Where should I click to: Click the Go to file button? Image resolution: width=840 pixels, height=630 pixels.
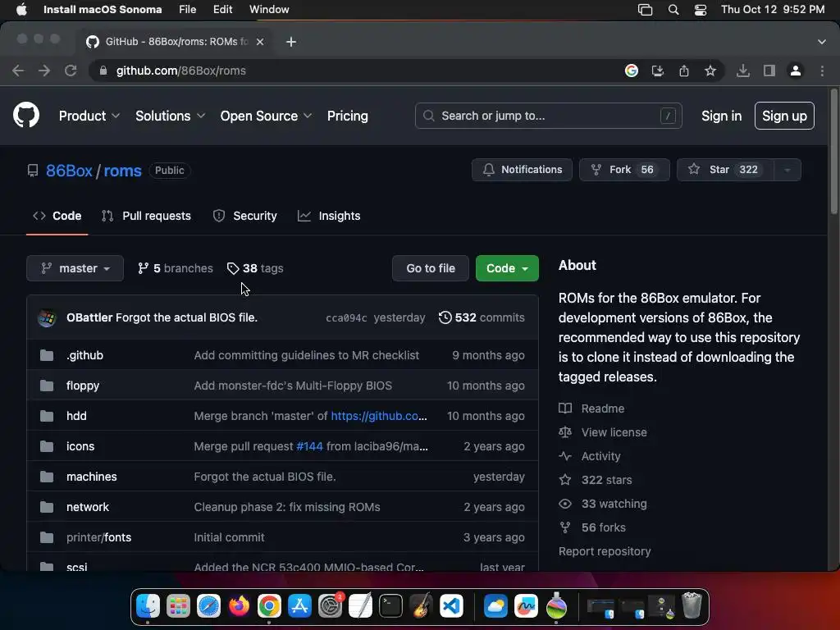[x=431, y=268]
